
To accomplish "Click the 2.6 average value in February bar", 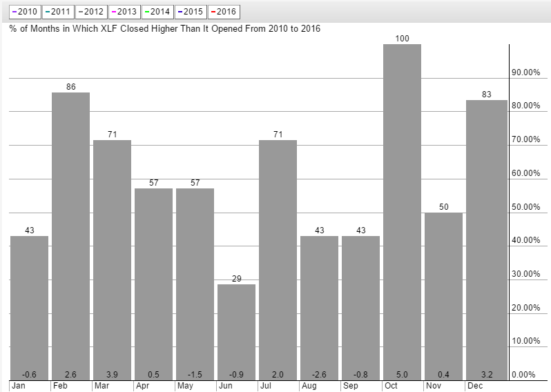I will point(70,375).
